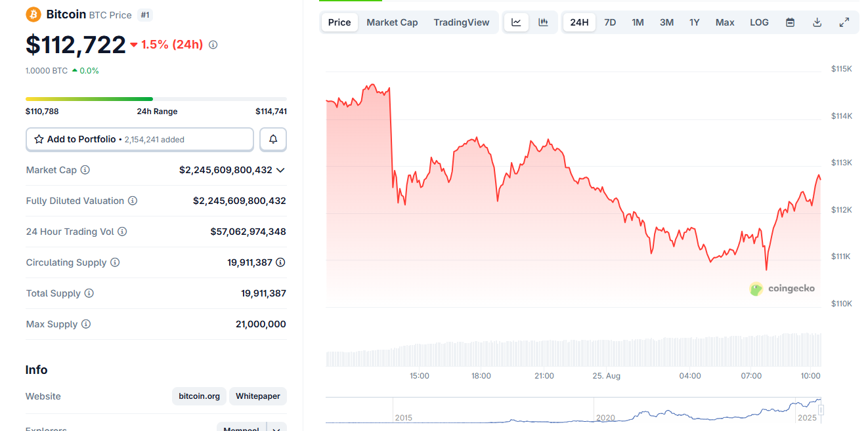
Task: Open info icon next to 24h change
Action: (x=213, y=45)
